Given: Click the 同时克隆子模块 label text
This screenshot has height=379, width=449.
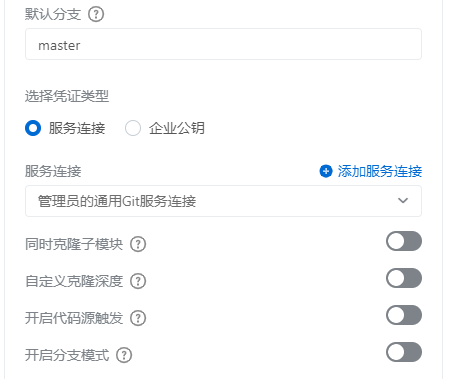Looking at the screenshot, I should tap(74, 244).
